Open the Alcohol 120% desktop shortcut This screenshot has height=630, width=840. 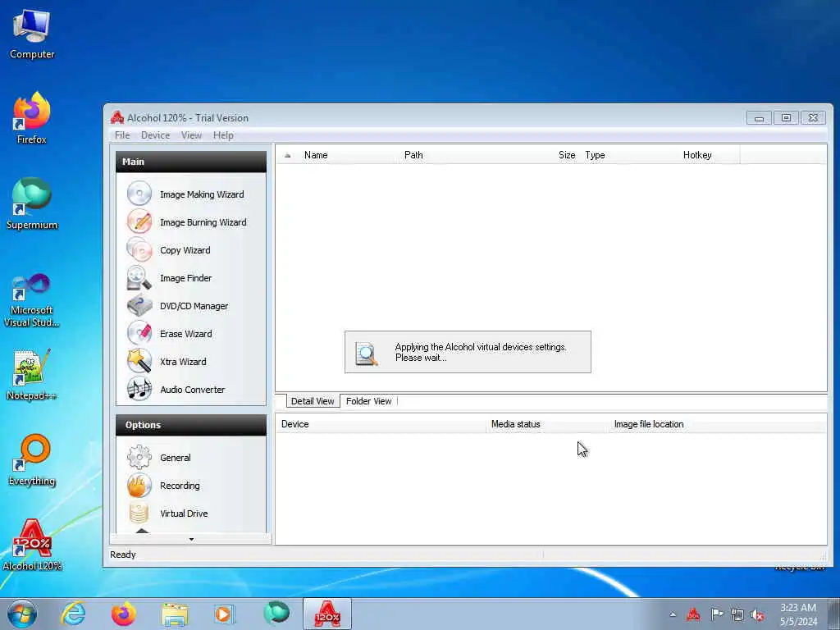(32, 545)
